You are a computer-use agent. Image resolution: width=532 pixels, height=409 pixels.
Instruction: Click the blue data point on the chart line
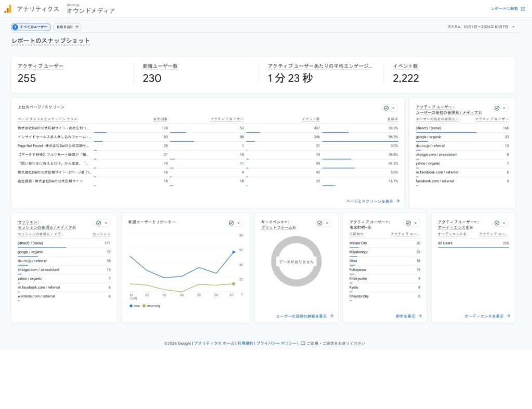233,252
